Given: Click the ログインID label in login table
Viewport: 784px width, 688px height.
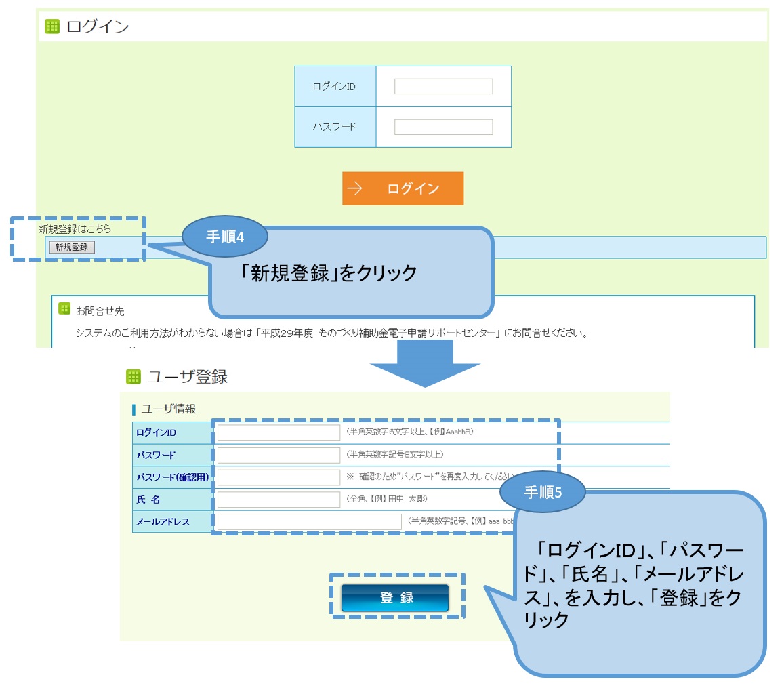Looking at the screenshot, I should [x=334, y=87].
